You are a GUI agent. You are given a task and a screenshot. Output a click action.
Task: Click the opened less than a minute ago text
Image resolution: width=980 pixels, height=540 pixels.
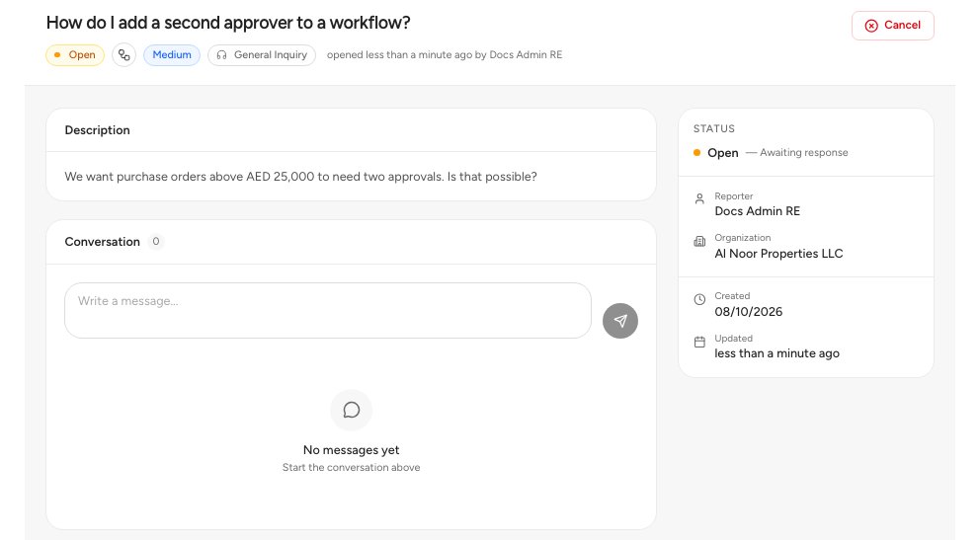point(445,55)
